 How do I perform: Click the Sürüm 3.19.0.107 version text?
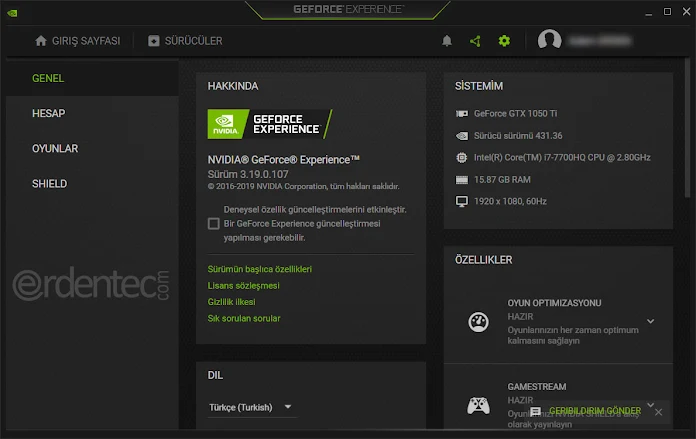[x=248, y=174]
